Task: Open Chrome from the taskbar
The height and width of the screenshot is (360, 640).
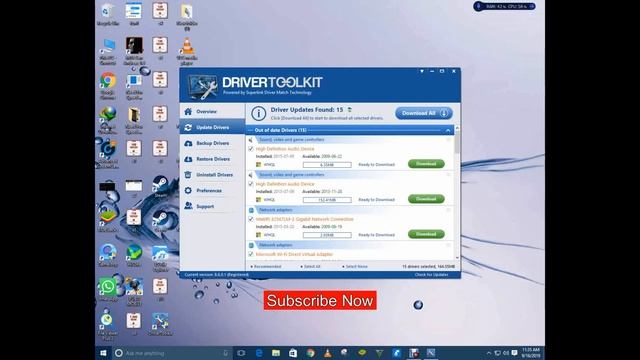Action: [311, 353]
